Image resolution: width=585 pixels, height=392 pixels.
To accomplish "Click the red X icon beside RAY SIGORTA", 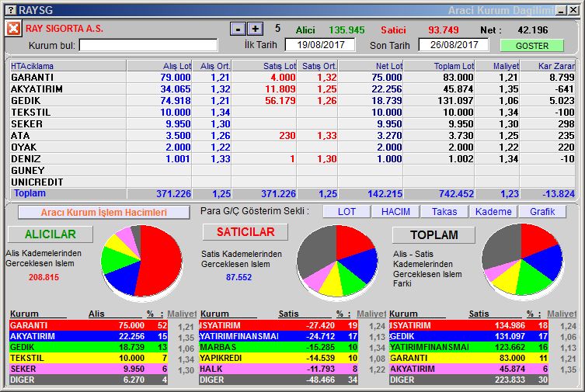I will point(13,29).
